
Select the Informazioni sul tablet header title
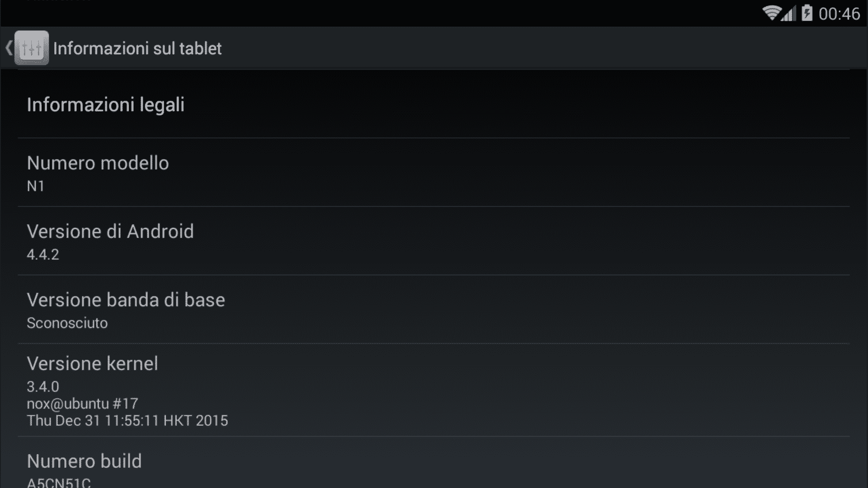(137, 48)
